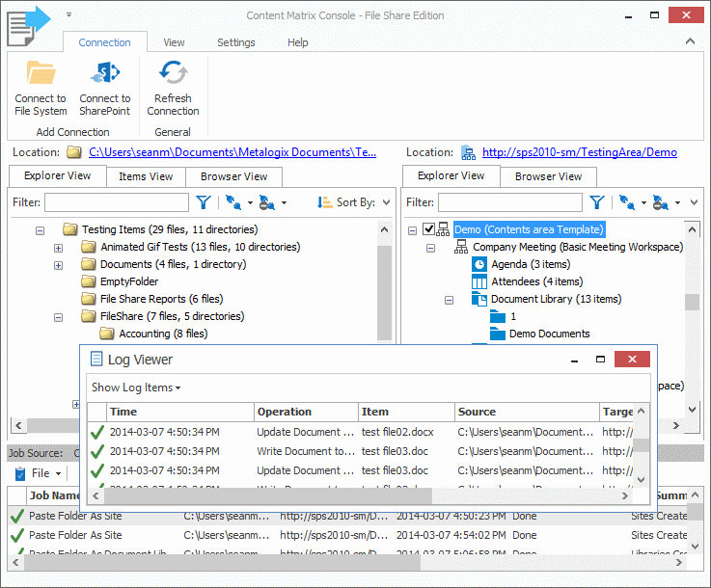Expand the Documents folder node

click(58, 265)
